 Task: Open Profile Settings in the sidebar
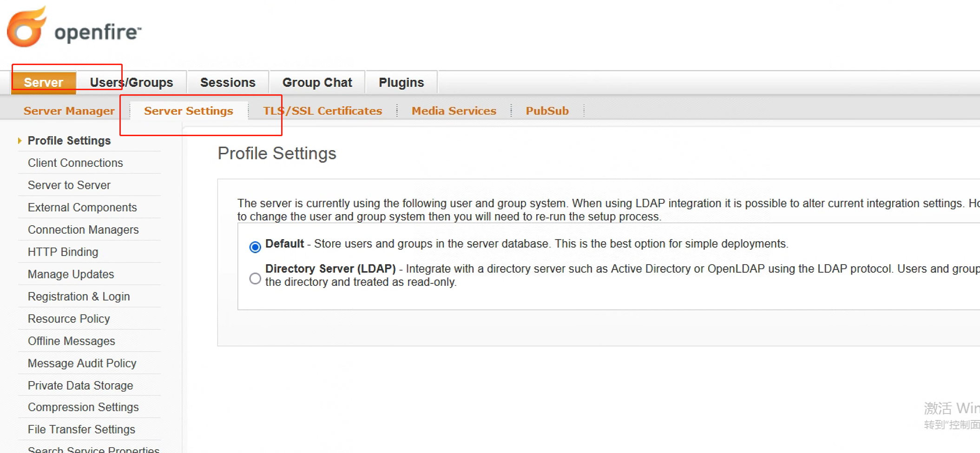point(69,140)
